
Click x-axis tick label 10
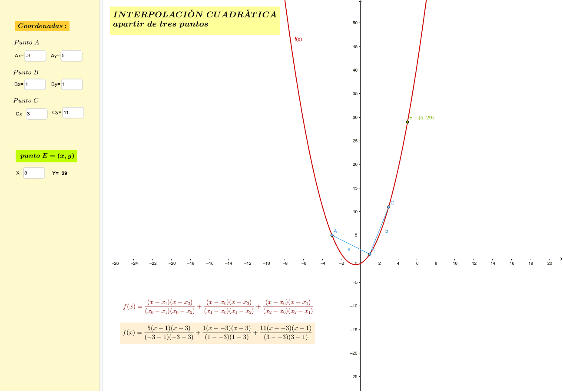coord(455,263)
